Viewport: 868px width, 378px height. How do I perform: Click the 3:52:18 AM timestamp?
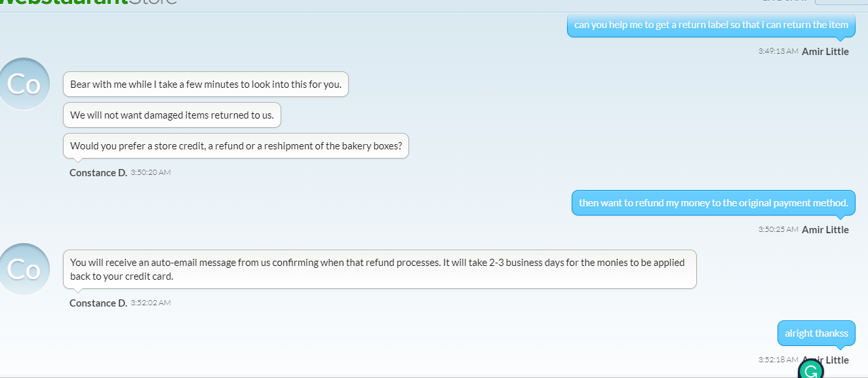(x=778, y=360)
